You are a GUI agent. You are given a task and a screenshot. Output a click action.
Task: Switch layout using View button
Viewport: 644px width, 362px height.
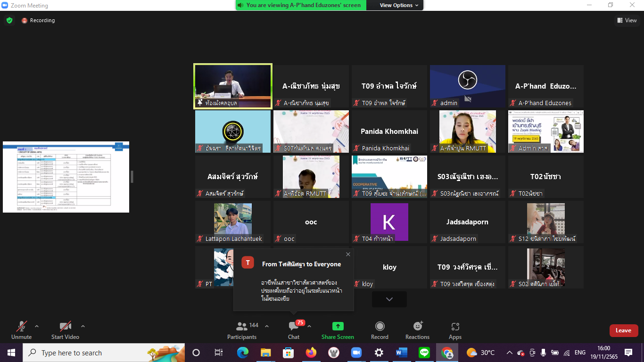[x=627, y=20]
